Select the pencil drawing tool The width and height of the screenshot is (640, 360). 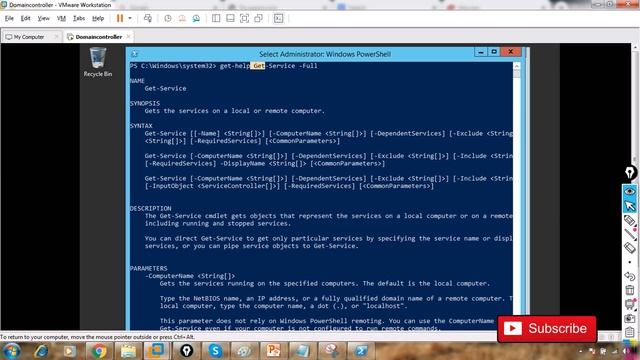[629, 234]
